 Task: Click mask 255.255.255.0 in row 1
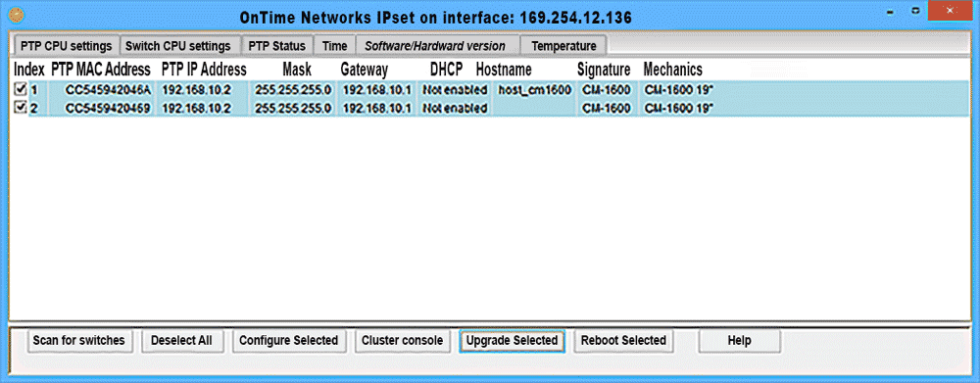click(293, 90)
